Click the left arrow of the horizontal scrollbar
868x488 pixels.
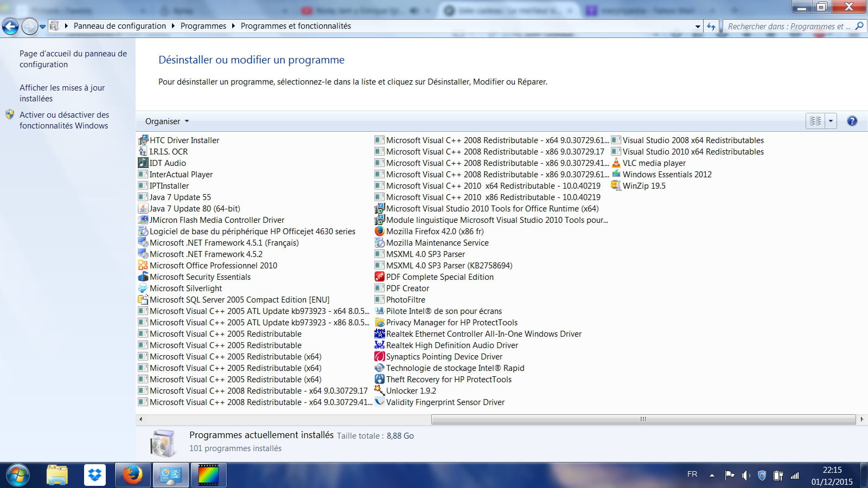(x=141, y=419)
